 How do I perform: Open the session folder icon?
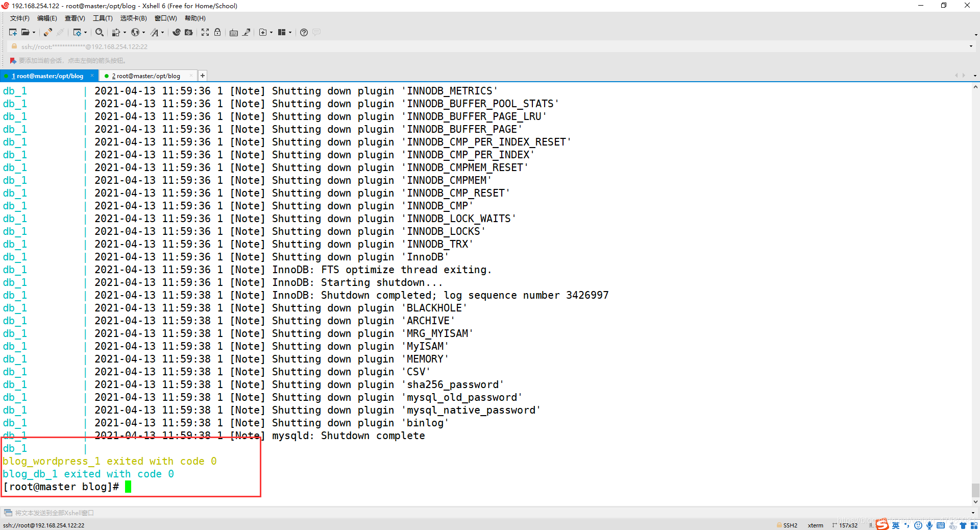[x=25, y=32]
